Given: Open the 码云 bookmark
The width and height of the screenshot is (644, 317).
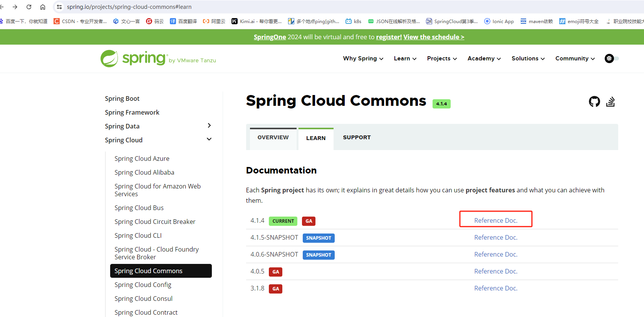Looking at the screenshot, I should tap(155, 21).
